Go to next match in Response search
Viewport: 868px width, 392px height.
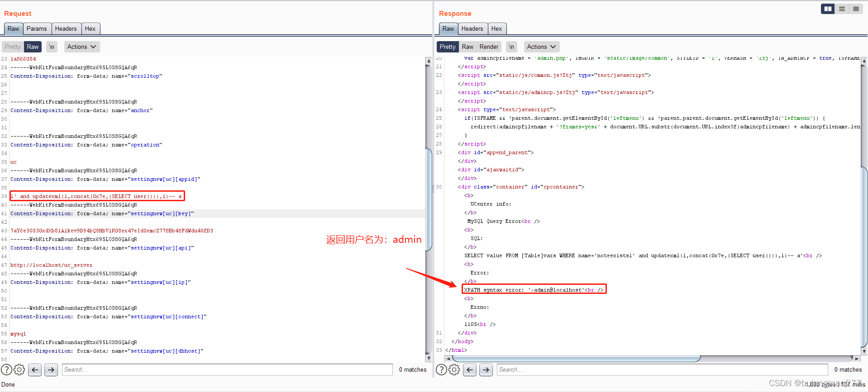pos(486,370)
